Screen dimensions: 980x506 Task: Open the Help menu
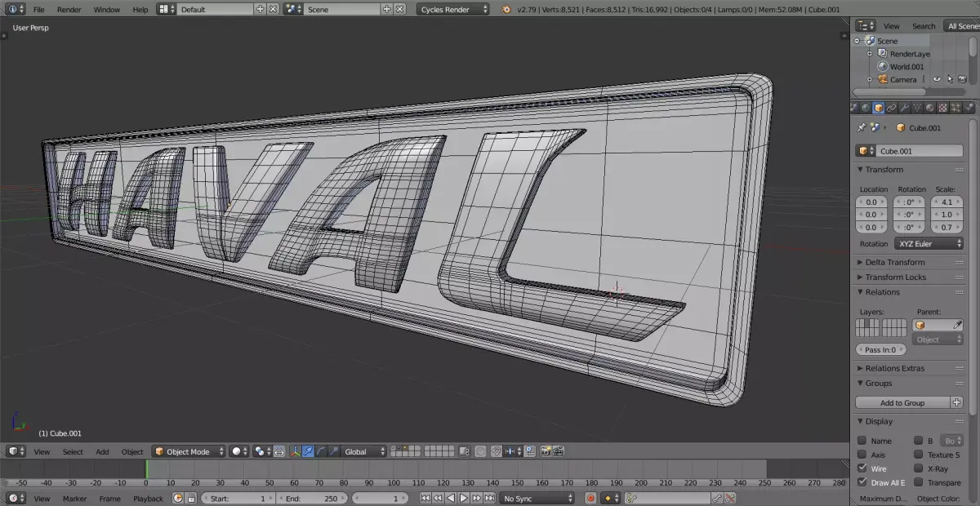tap(140, 9)
